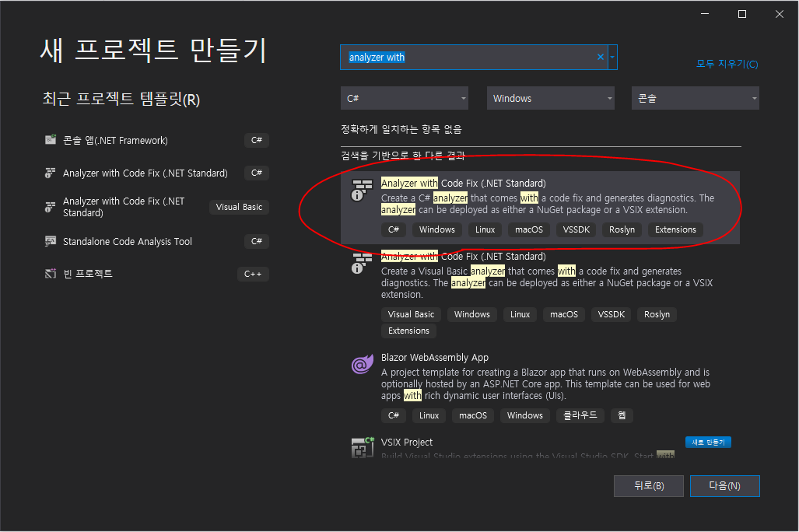Click the 다음(N) button
This screenshot has width=799, height=532.
tap(724, 485)
